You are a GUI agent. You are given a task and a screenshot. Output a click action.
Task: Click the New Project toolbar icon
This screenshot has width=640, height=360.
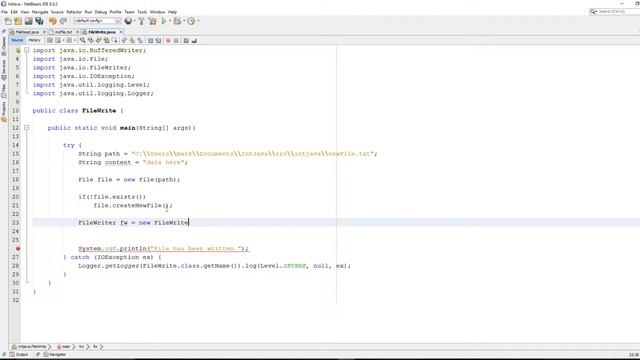point(18,21)
